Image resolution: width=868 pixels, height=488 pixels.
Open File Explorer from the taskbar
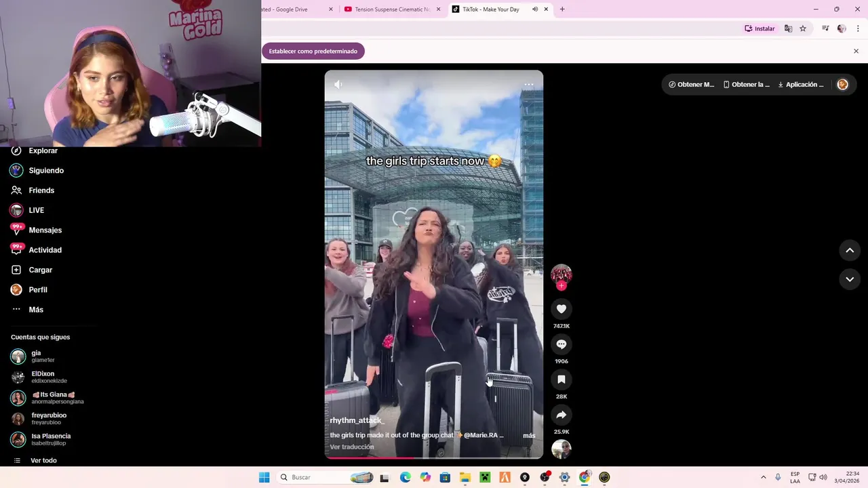point(465,477)
